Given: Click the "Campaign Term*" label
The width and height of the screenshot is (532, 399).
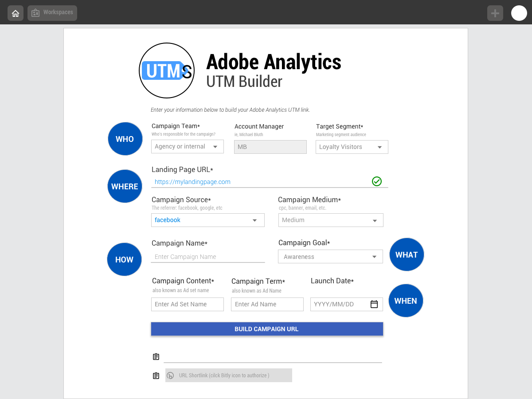Looking at the screenshot, I should [x=258, y=281].
